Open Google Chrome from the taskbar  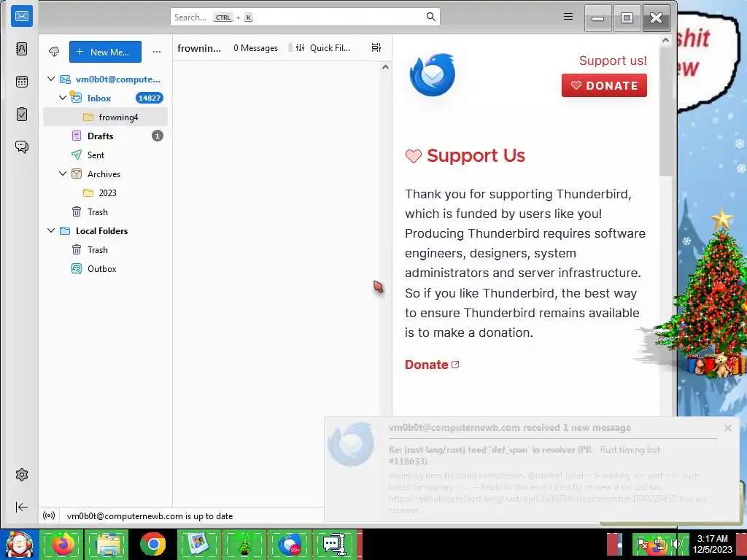tap(153, 544)
